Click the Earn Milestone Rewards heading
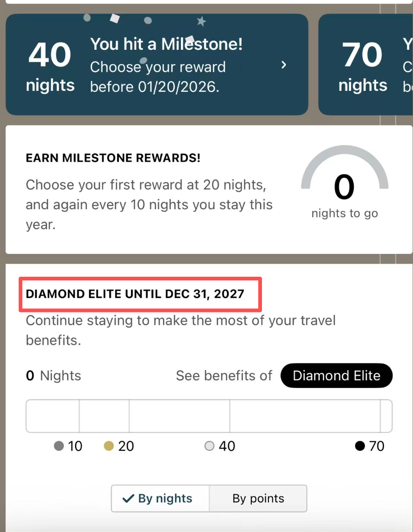 point(113,158)
